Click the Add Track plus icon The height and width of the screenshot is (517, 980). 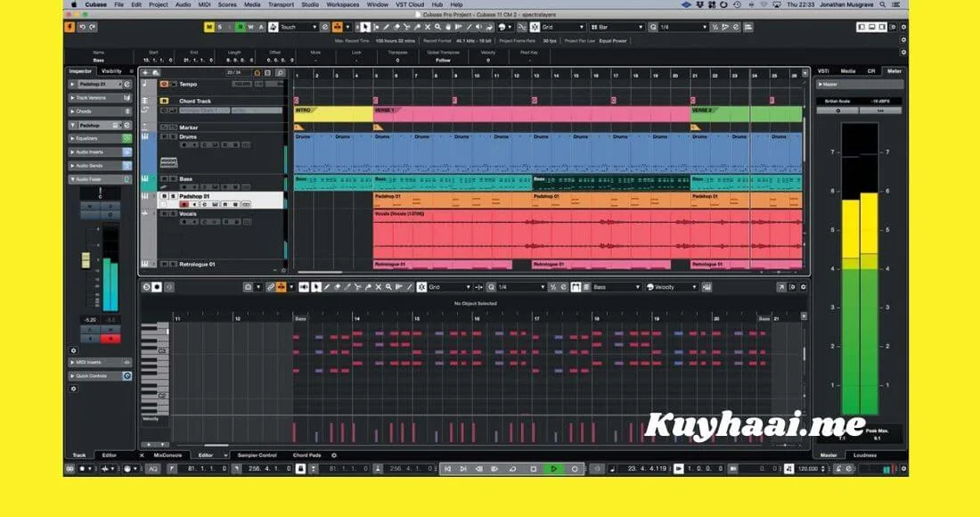pyautogui.click(x=145, y=72)
